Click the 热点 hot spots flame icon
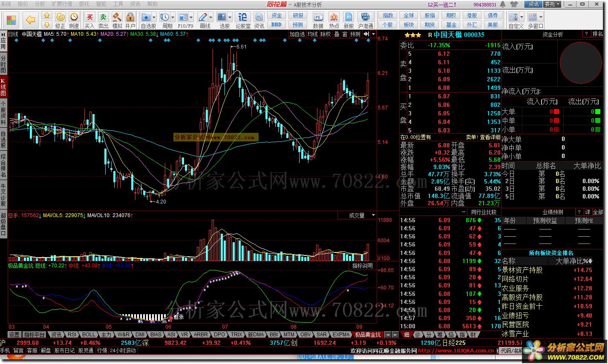The image size is (608, 364). 334,17
